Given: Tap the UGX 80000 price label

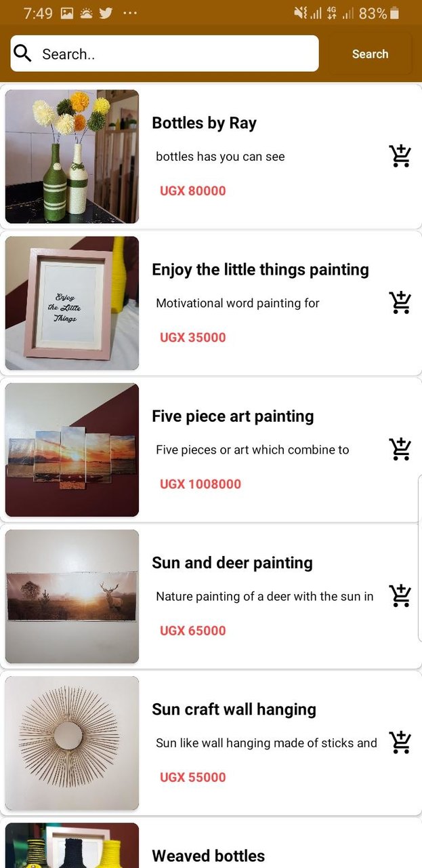Looking at the screenshot, I should coord(192,191).
